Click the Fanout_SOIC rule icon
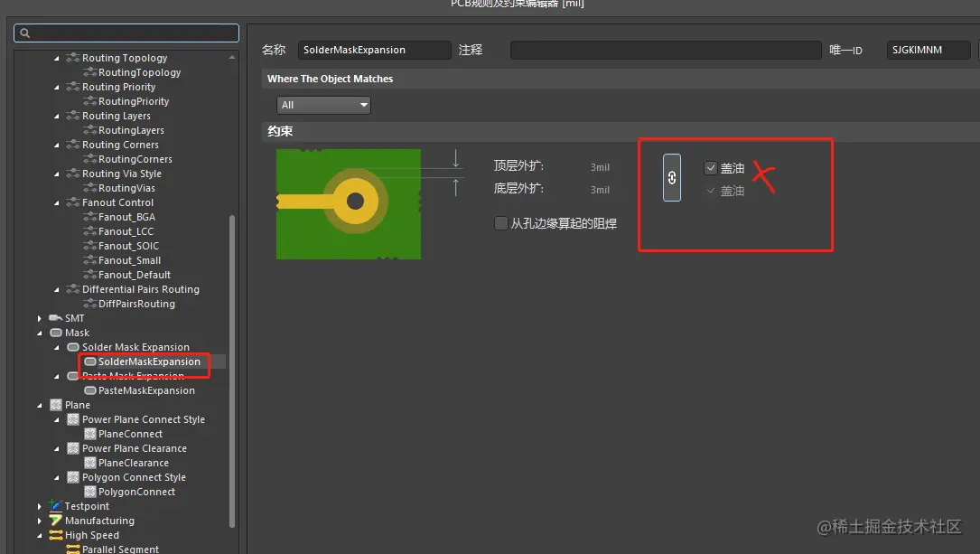Viewport: 980px width, 554px height. 90,246
